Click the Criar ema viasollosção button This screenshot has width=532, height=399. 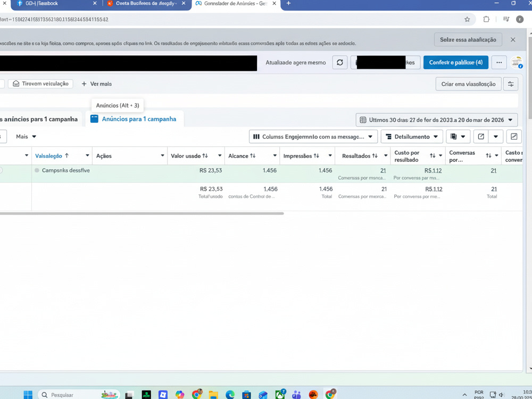[468, 84]
